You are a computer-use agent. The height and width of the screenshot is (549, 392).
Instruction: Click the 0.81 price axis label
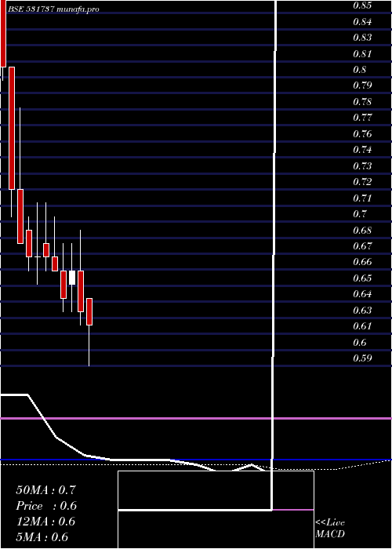(362, 54)
